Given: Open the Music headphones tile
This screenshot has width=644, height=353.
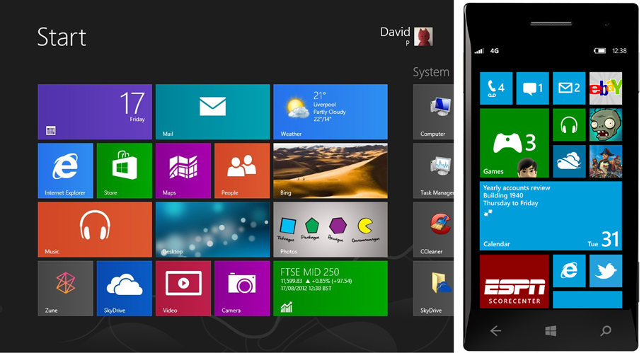Looking at the screenshot, I should 95,229.
